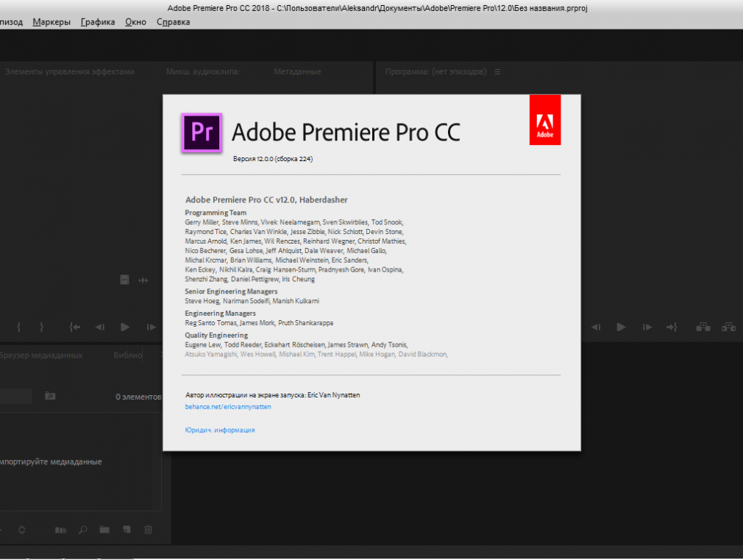Image resolution: width=743 pixels, height=560 pixels.
Task: Step back one frame in Source monitor
Action: pos(100,327)
